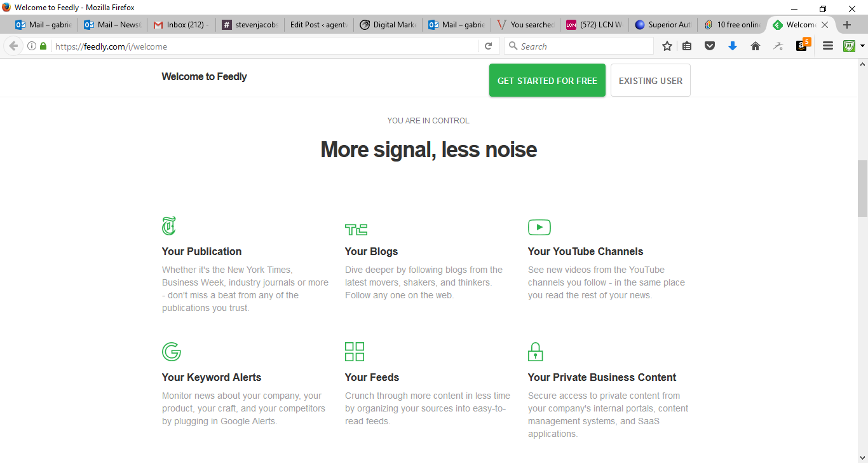The image size is (868, 463).
Task: Go back with the back arrow
Action: click(13, 46)
